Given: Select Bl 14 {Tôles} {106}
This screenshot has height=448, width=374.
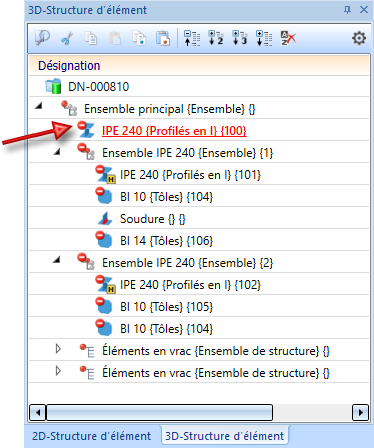Looking at the screenshot, I should coord(166,241).
